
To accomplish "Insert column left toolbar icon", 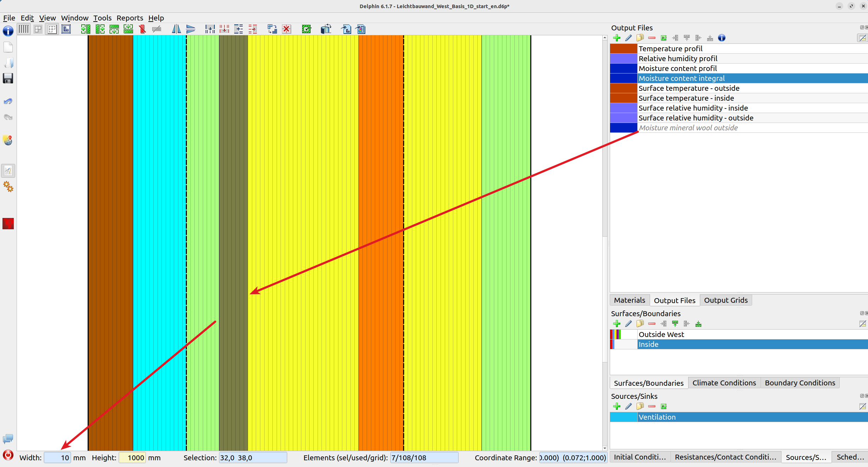I will coord(85,29).
